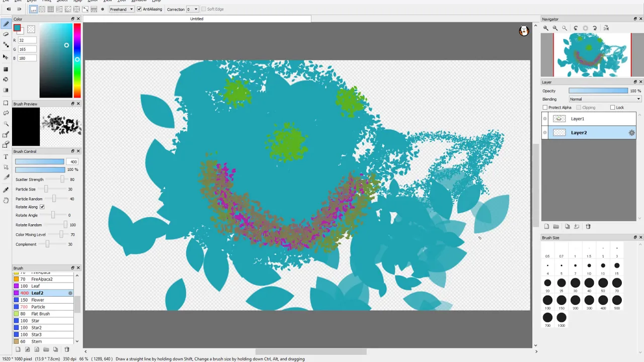Delete the layer with the trash icon

click(x=588, y=227)
